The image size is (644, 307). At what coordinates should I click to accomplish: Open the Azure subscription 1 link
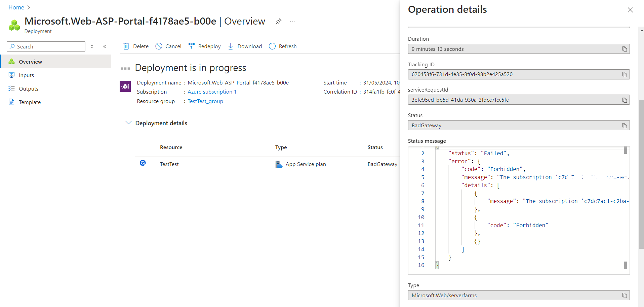coord(212,92)
